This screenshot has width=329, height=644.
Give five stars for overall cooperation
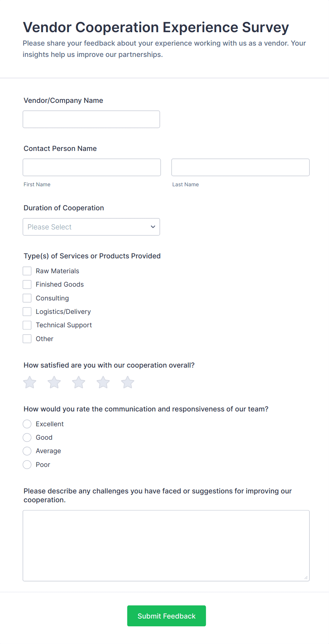click(x=128, y=382)
